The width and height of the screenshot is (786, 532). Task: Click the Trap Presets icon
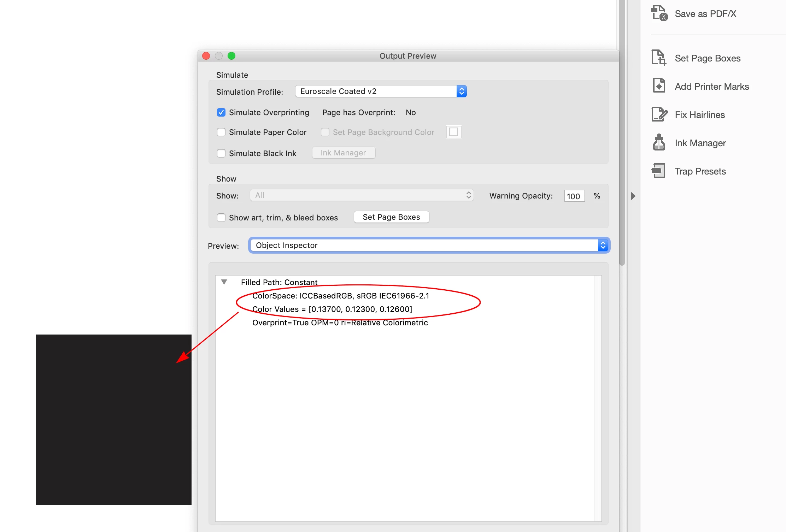pos(659,171)
